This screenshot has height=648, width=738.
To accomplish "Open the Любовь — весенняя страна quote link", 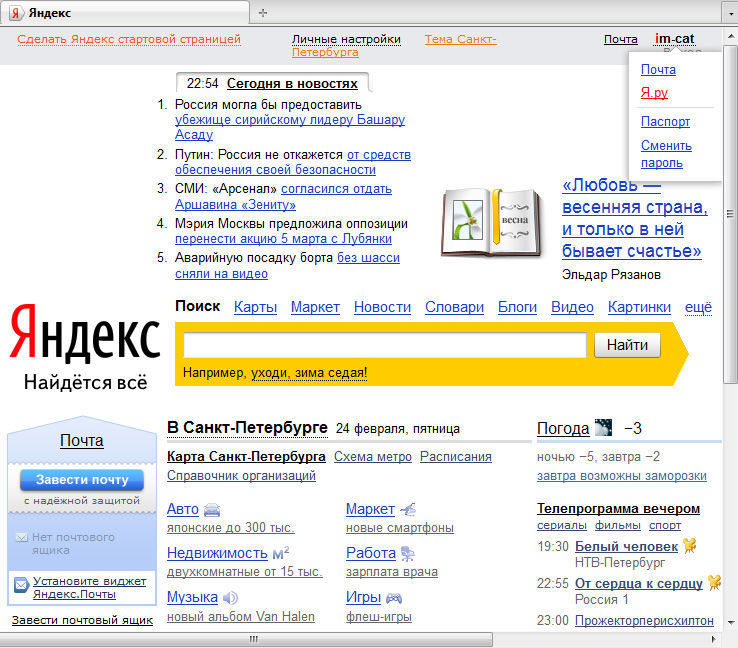I will 634,218.
